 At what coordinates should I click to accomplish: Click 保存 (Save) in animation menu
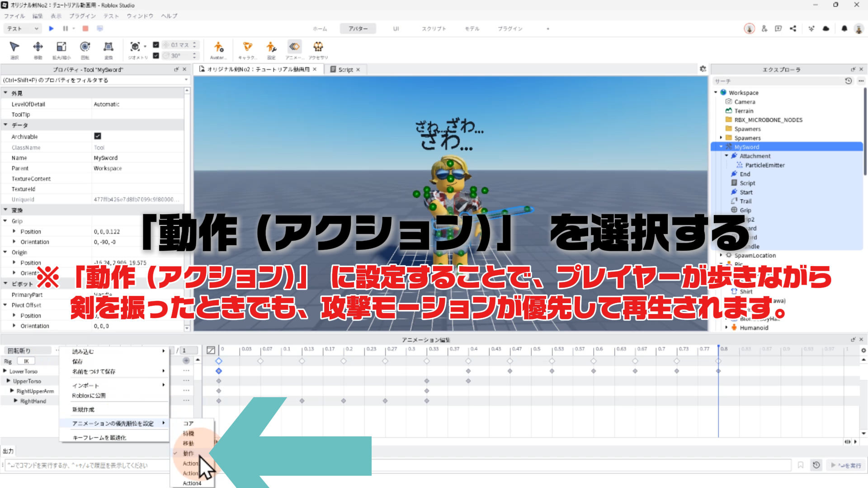coord(77,361)
